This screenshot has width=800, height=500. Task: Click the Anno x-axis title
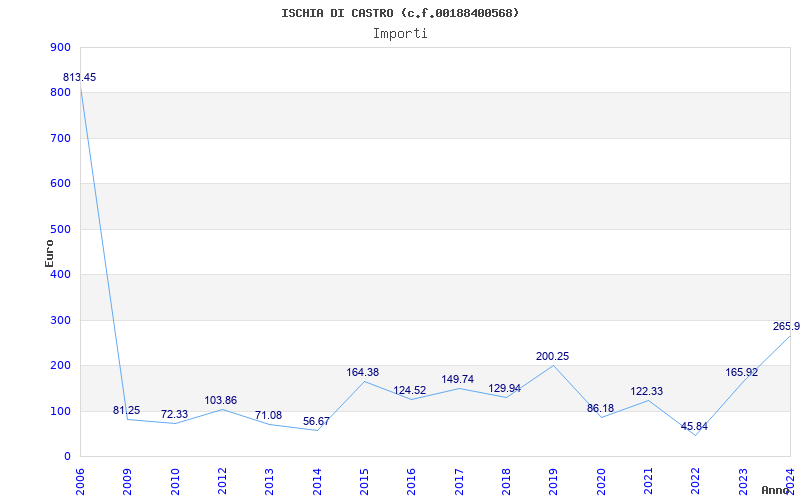tap(776, 490)
